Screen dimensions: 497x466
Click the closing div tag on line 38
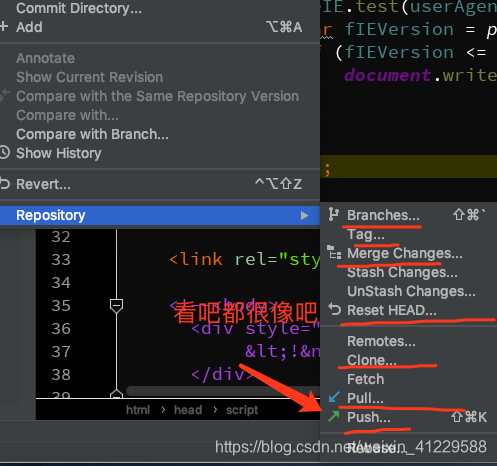click(223, 375)
